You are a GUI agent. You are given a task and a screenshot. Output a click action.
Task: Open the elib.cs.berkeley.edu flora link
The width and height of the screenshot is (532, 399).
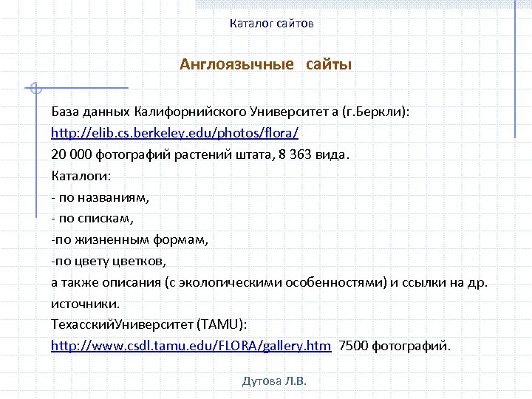click(174, 133)
